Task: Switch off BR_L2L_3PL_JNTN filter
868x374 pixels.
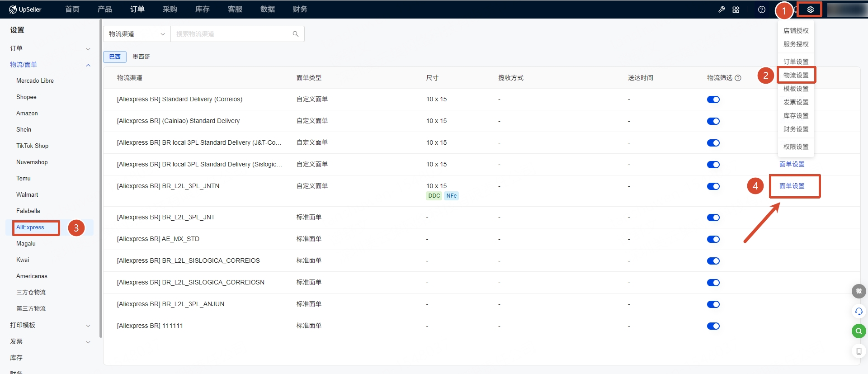Action: [x=713, y=186]
